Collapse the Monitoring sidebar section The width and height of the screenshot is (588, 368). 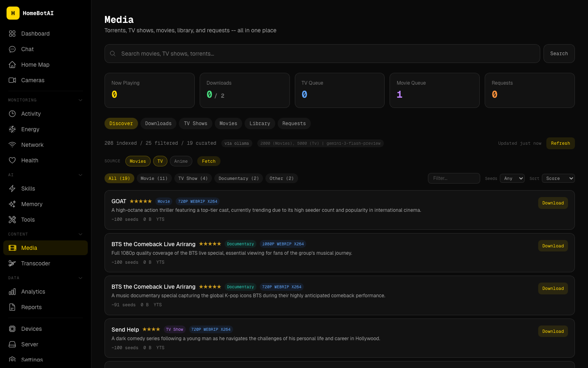[80, 100]
